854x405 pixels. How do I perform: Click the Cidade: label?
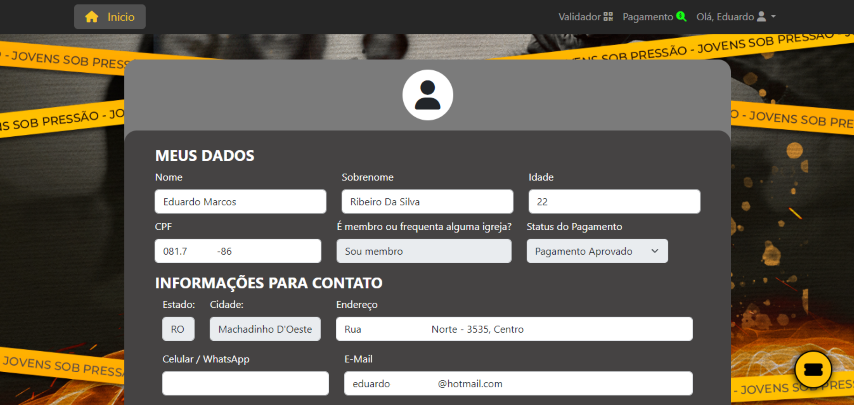pos(227,304)
